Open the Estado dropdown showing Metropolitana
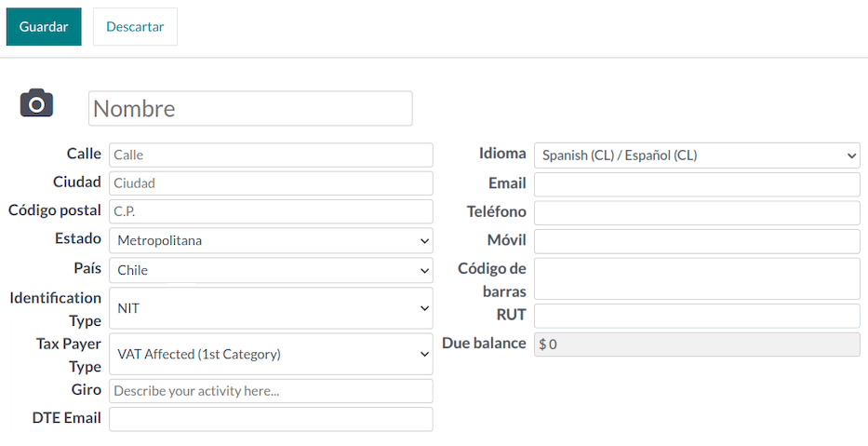The height and width of the screenshot is (446, 868). click(271, 241)
